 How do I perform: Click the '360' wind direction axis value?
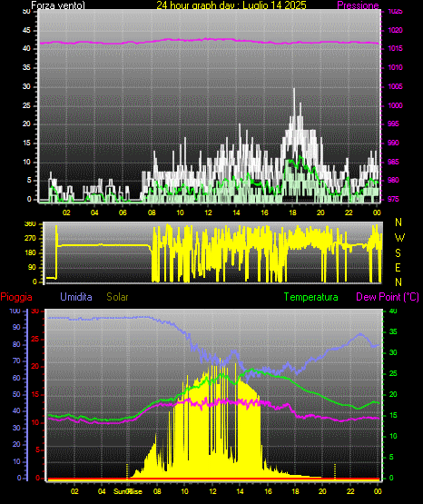31,224
